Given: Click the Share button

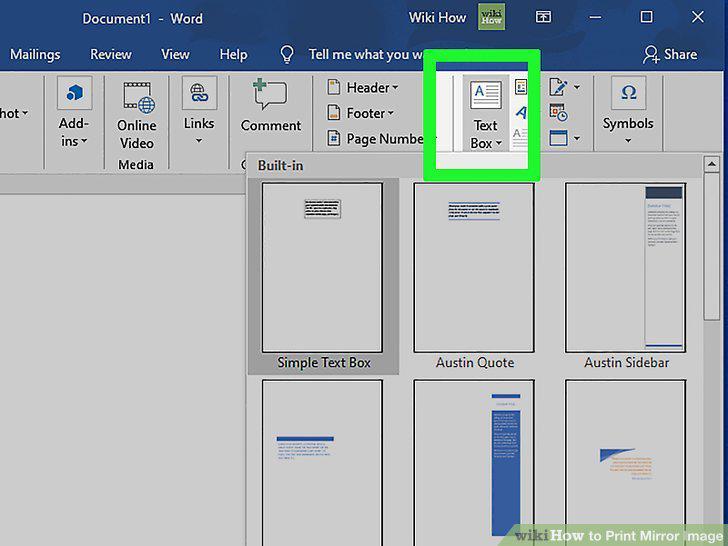Looking at the screenshot, I should (x=670, y=54).
